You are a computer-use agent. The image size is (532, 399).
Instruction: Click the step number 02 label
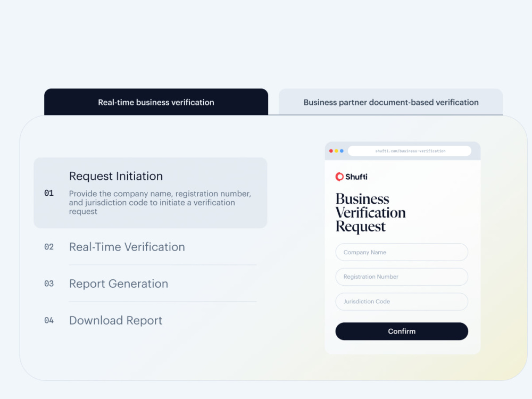pyautogui.click(x=49, y=247)
